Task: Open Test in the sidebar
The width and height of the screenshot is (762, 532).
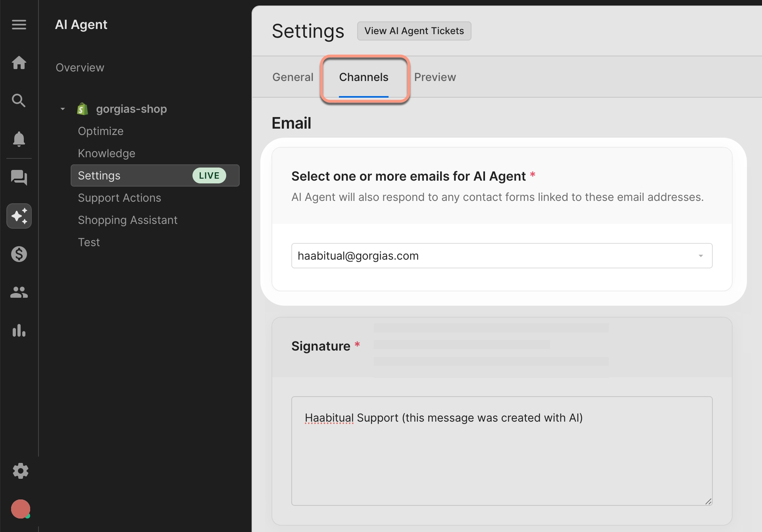Action: pyautogui.click(x=89, y=242)
